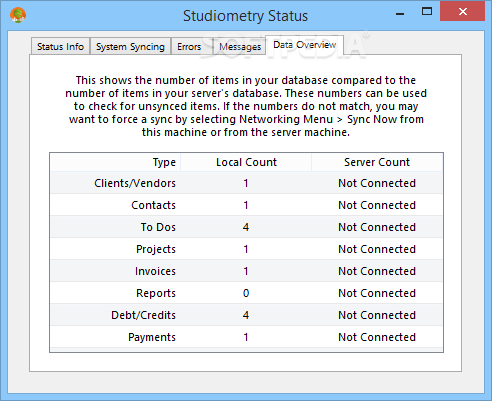
Task: Select the Clients/Vendors row label
Action: point(135,183)
